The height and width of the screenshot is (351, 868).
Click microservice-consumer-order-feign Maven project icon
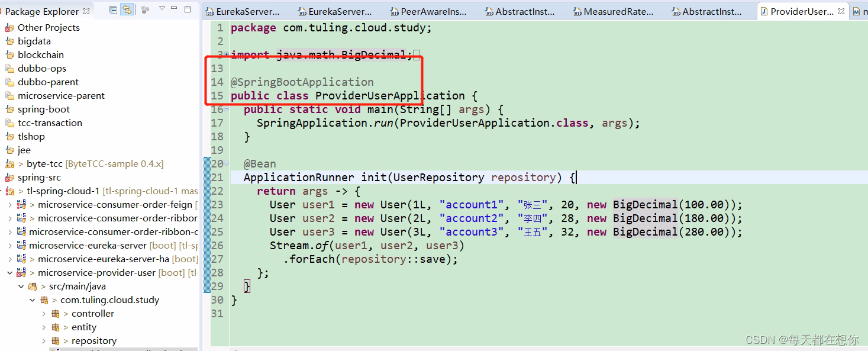coord(21,205)
